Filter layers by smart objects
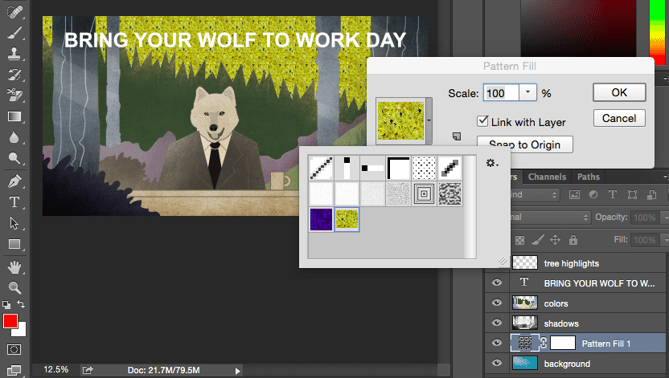669x378 pixels. coord(652,195)
